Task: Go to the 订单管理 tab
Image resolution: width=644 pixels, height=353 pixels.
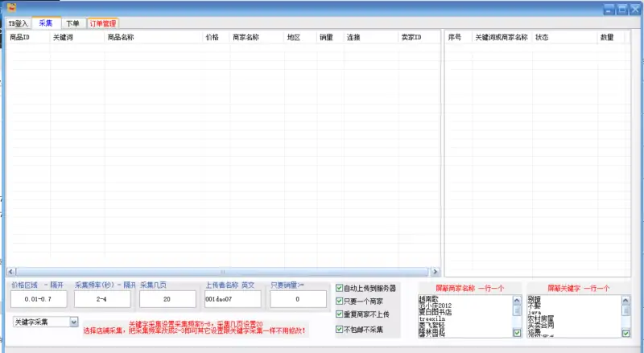Action: point(103,23)
